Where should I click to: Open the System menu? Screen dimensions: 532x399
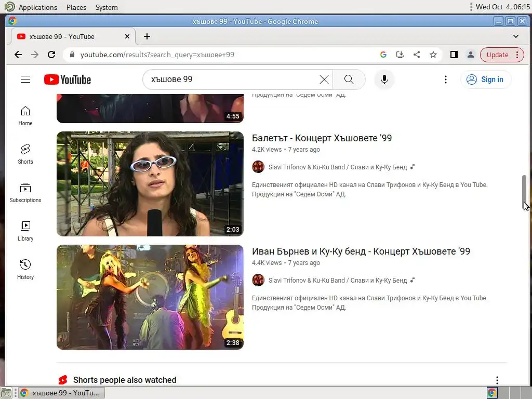(x=107, y=7)
